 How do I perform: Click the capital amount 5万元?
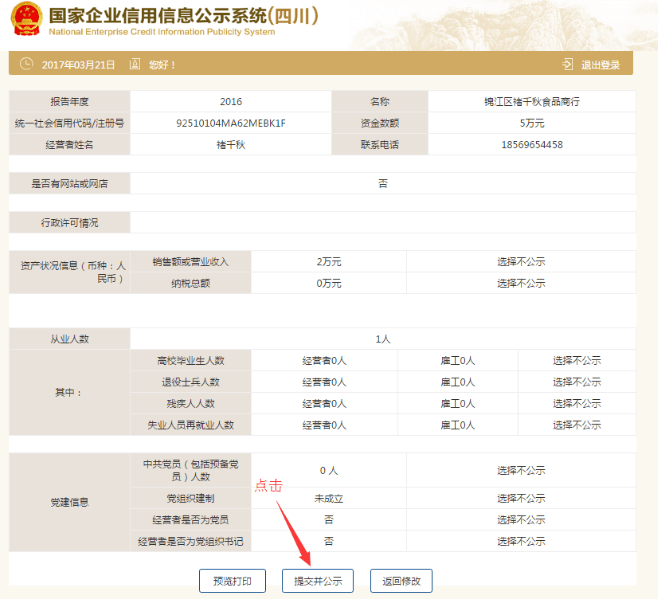tap(532, 123)
